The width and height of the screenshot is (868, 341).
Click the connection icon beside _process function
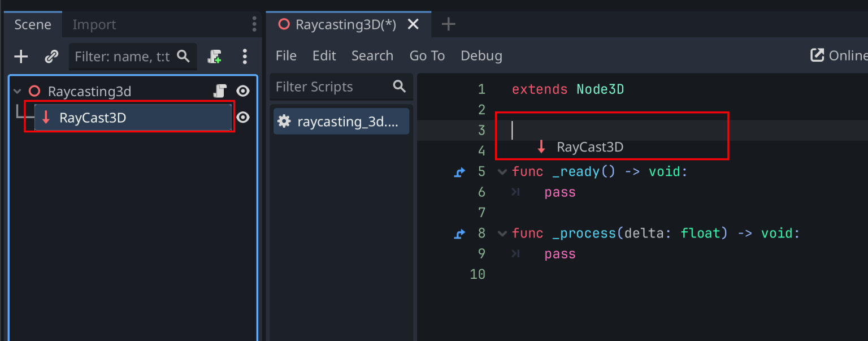click(x=459, y=233)
